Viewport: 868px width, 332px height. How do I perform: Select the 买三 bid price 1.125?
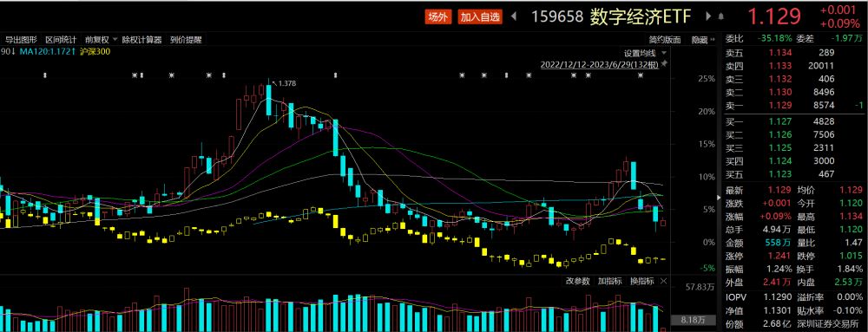(781, 148)
